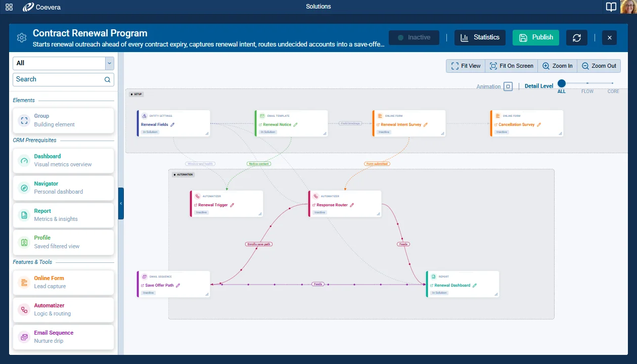The width and height of the screenshot is (637, 364).
Task: Click the 'Form submitted' connection label
Action: pos(377,164)
